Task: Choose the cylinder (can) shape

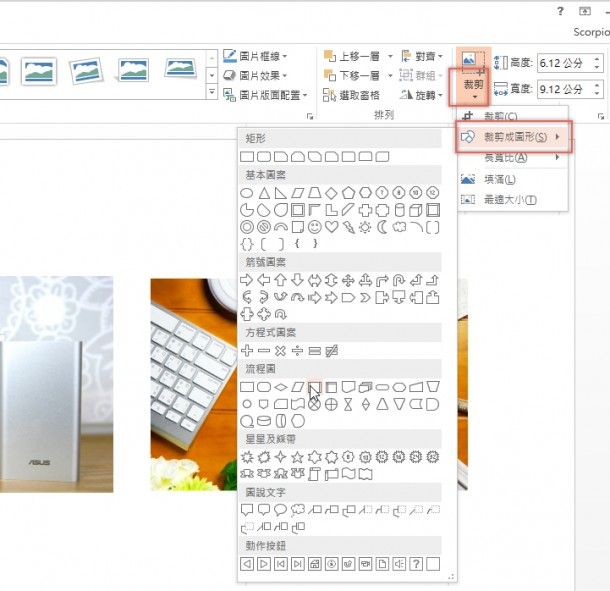Action: [399, 210]
